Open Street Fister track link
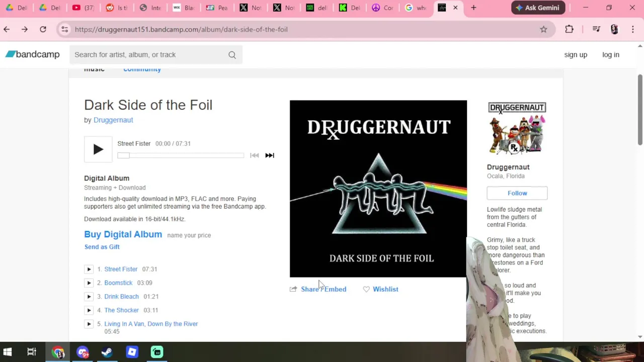Image resolution: width=644 pixels, height=362 pixels. coord(121,269)
